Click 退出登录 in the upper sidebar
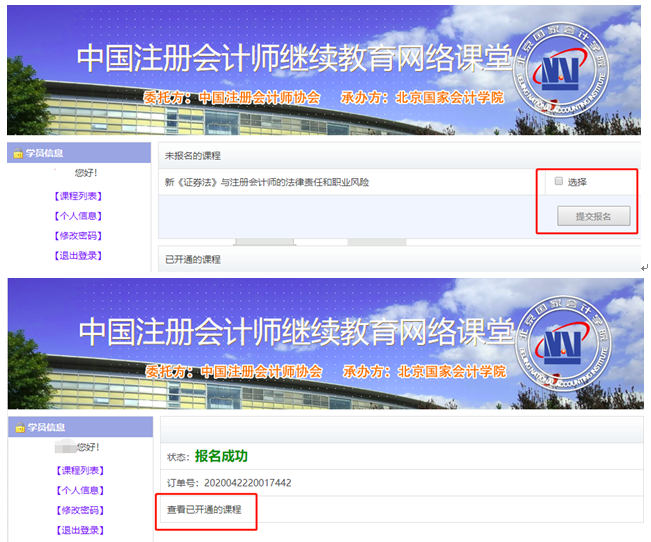651x542 pixels. pos(78,255)
